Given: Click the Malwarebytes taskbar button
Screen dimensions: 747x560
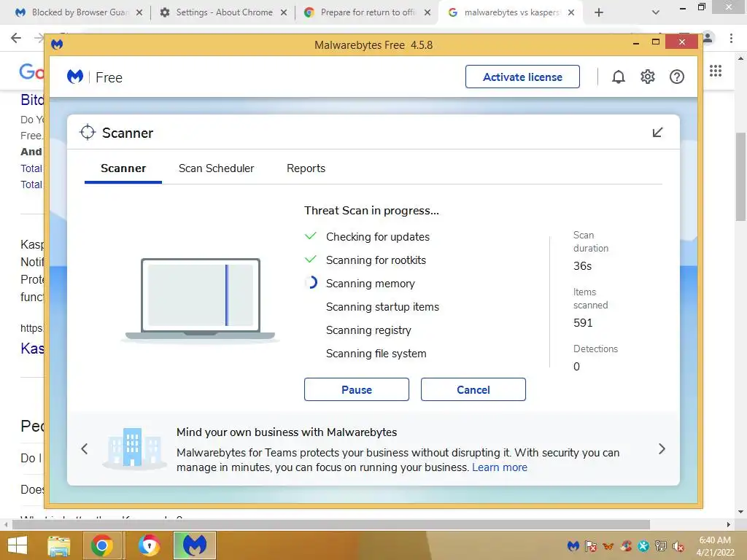Looking at the screenshot, I should pos(195,545).
